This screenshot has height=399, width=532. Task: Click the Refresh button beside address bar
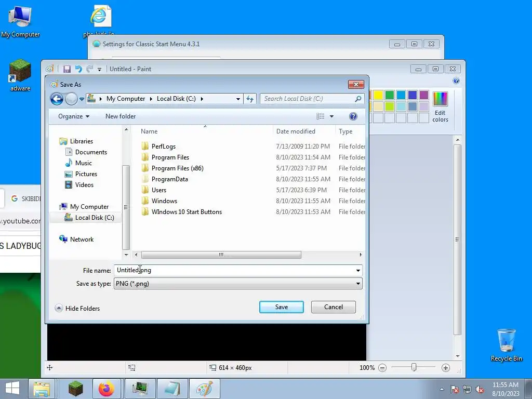pos(250,99)
